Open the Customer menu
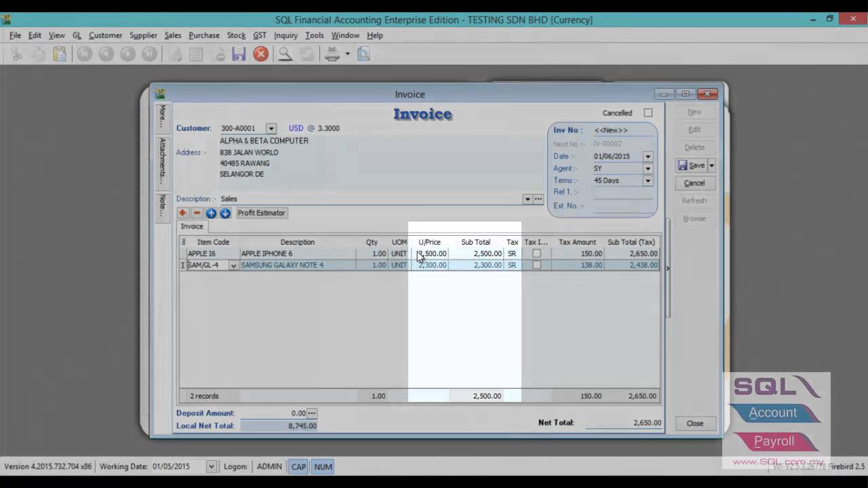The width and height of the screenshot is (868, 488). 105,35
